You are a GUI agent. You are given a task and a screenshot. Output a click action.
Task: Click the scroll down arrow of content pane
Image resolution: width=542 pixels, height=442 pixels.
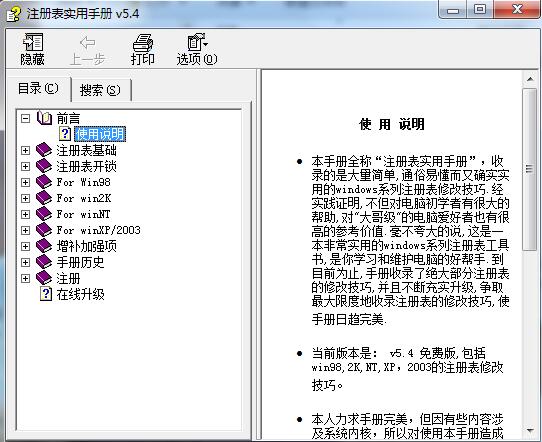tap(530, 431)
